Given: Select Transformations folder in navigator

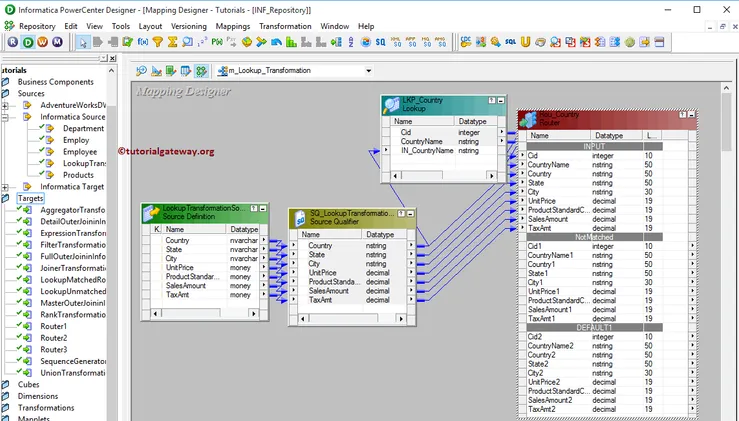Looking at the screenshot, I should (x=46, y=408).
